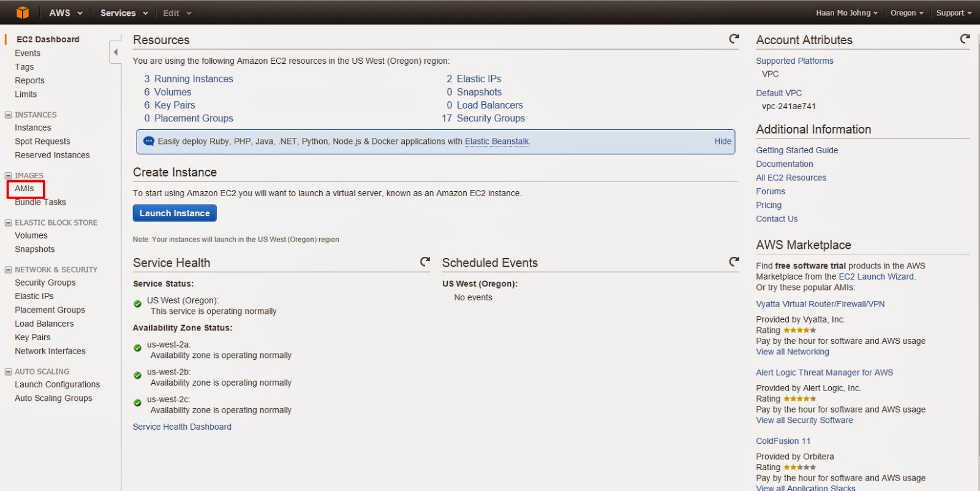Collapse the INSTANCES sidebar section
The width and height of the screenshot is (980, 491).
tap(9, 115)
